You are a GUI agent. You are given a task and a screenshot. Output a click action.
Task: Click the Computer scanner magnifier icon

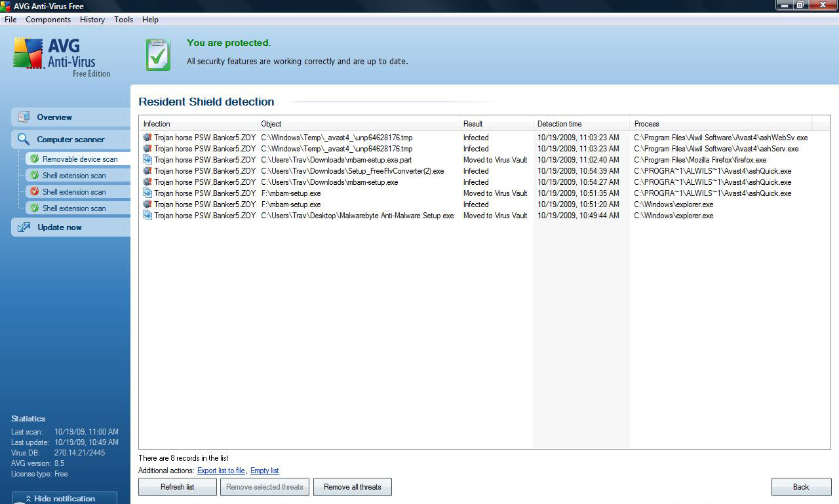24,140
